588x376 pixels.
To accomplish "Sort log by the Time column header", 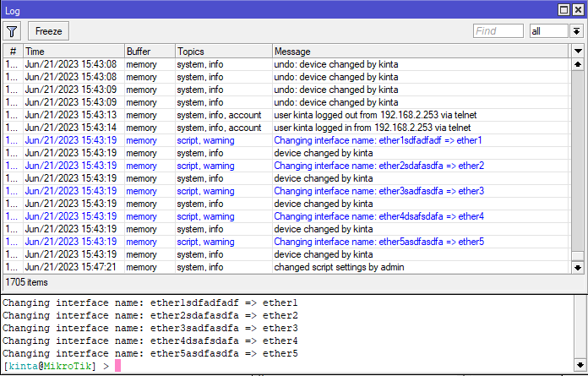I will click(x=73, y=52).
